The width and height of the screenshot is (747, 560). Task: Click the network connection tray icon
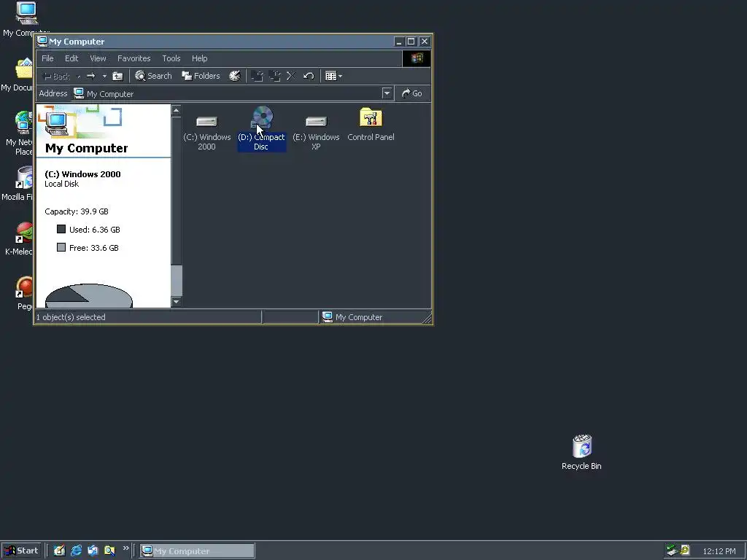672,551
